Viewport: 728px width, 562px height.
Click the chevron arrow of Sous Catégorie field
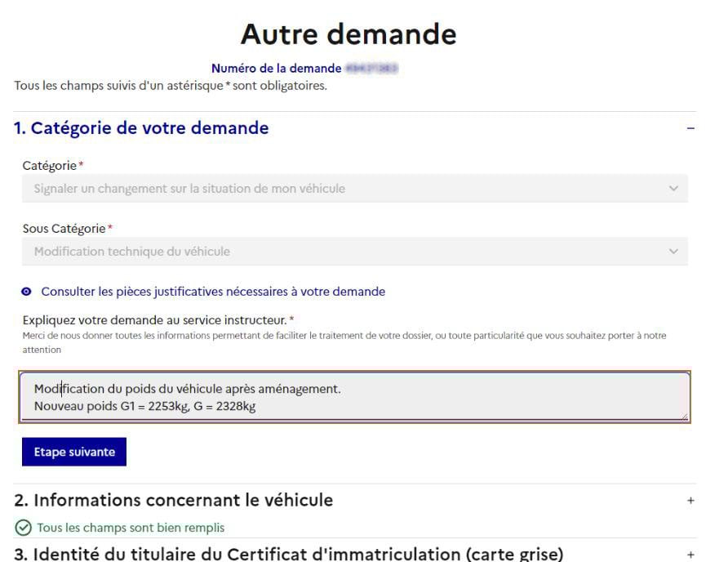click(673, 252)
